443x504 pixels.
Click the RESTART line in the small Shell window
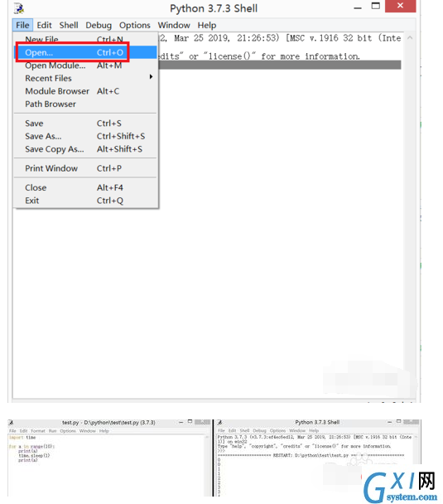click(x=311, y=455)
